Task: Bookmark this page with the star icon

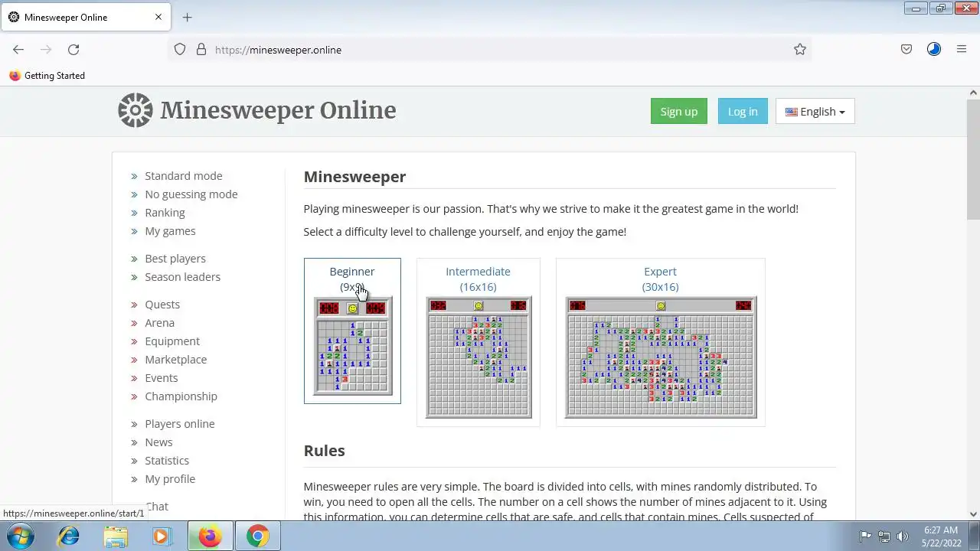Action: click(800, 50)
